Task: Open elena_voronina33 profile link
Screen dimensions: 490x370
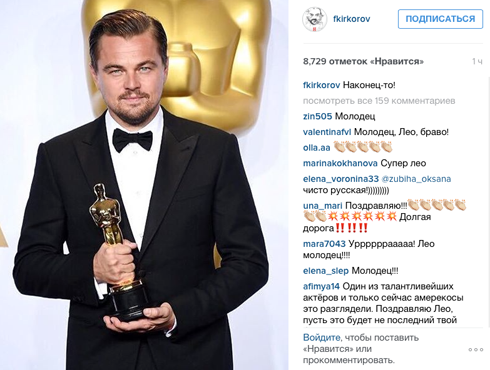Action: [341, 179]
